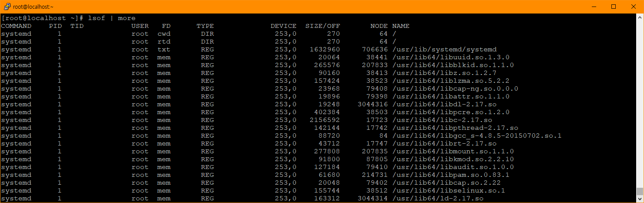Click the command text 'lsof | more'
644x203 pixels.
pyautogui.click(x=111, y=18)
